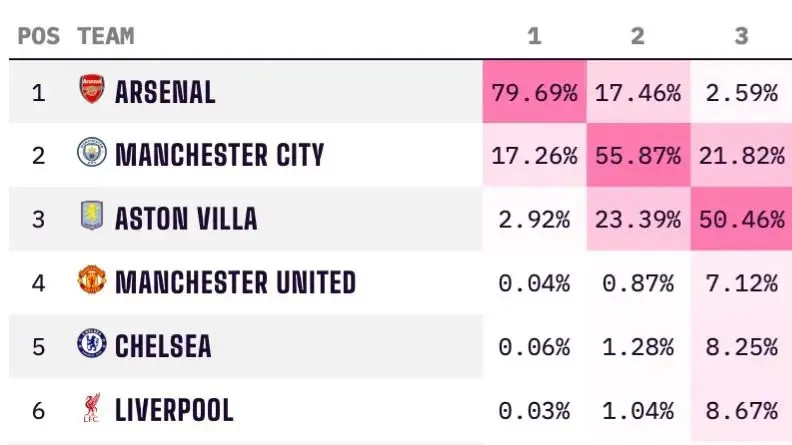Click the Arsenal club crest icon
Viewport: 792px width, 445px height.
[91, 92]
